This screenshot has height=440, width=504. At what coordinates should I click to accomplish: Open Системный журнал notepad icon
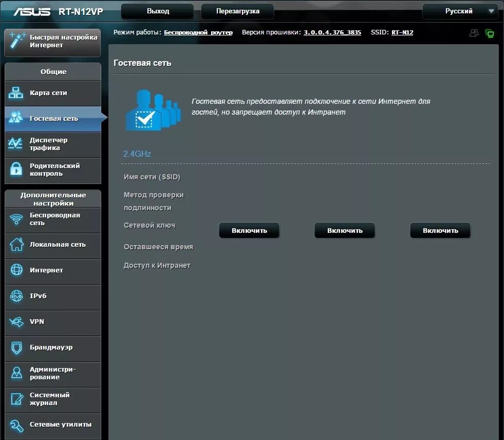pyautogui.click(x=17, y=400)
